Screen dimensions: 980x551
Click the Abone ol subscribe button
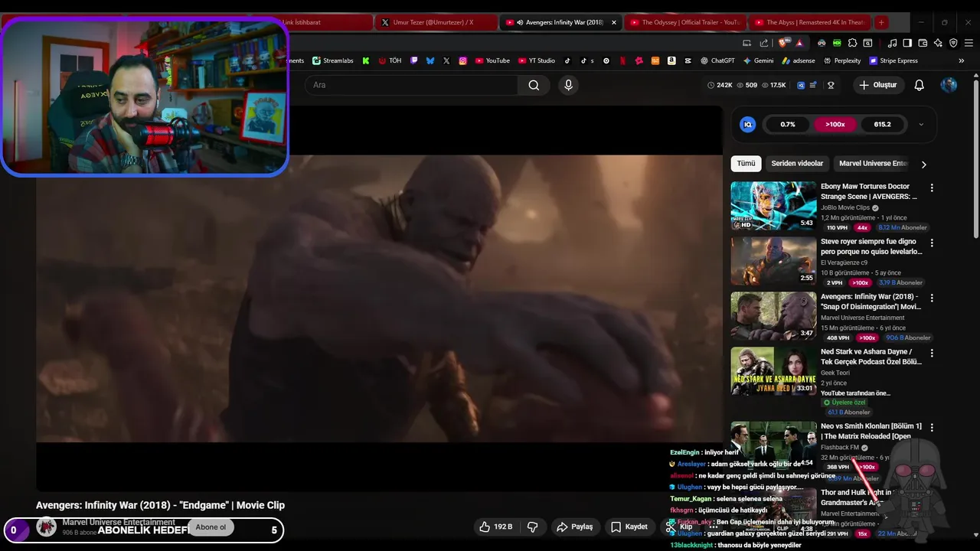click(211, 527)
